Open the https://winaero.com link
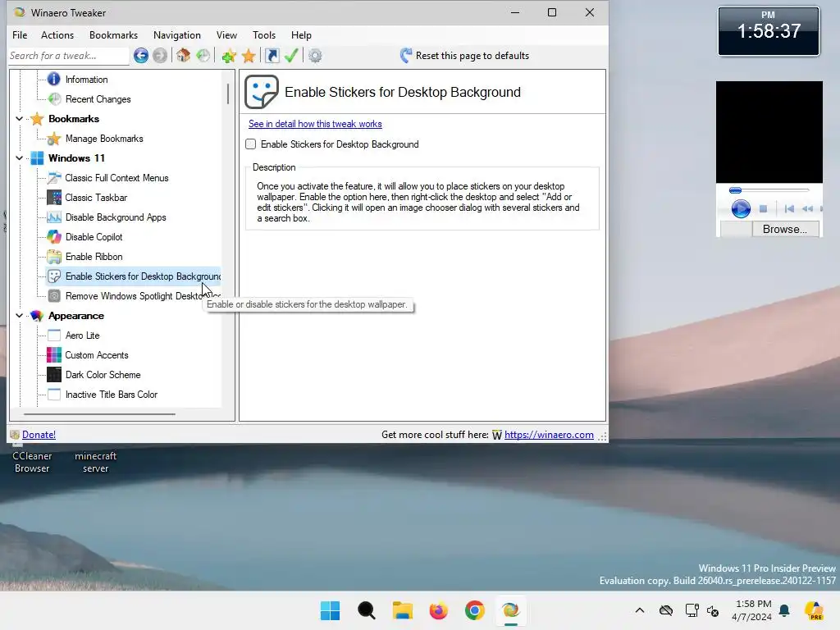 click(x=549, y=435)
